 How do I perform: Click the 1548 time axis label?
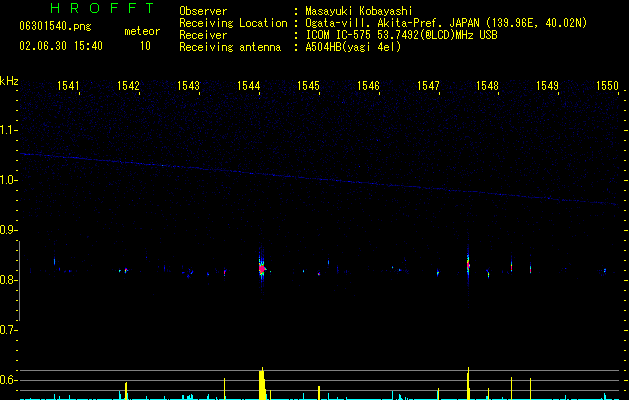click(x=487, y=86)
